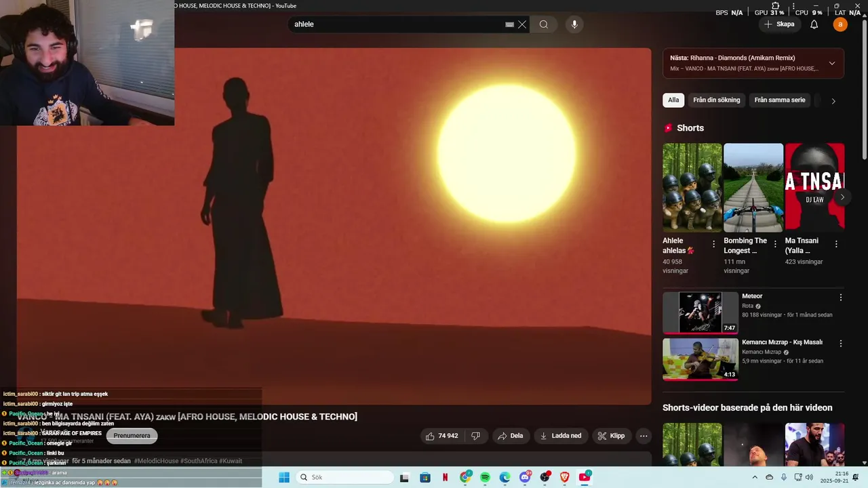This screenshot has width=868, height=488.
Task: Click the microphone tray icon
Action: click(x=784, y=477)
